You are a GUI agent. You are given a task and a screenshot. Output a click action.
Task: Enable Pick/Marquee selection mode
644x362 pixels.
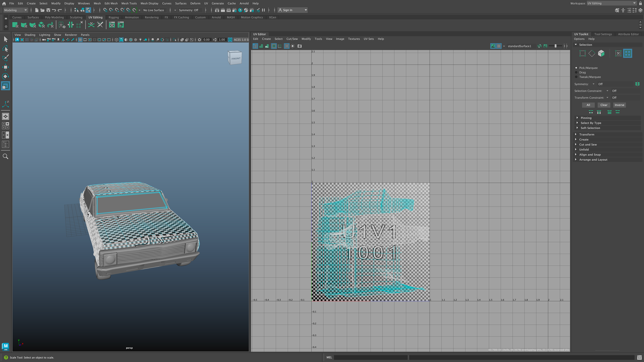click(576, 68)
